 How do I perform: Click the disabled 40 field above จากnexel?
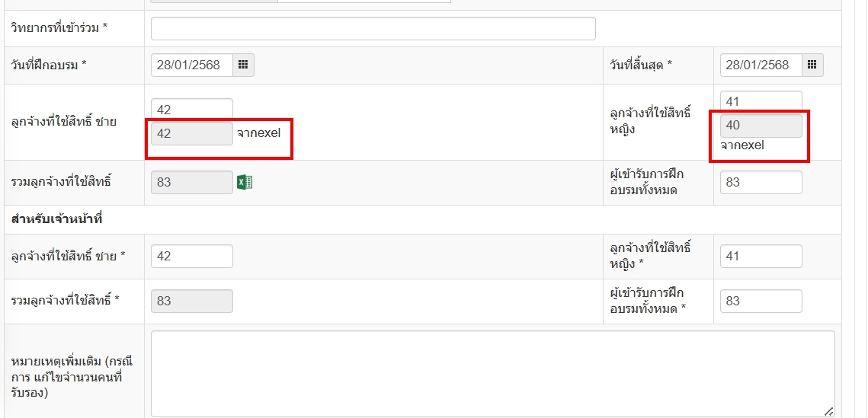point(761,126)
